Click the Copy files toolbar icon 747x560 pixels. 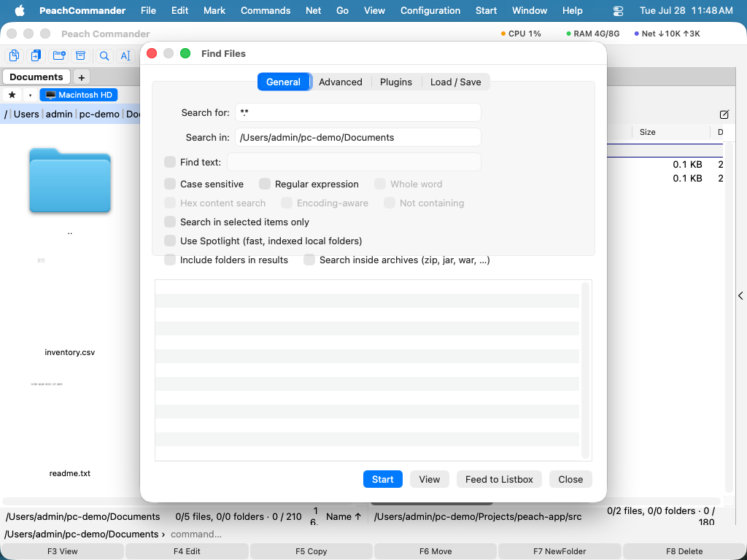click(15, 55)
